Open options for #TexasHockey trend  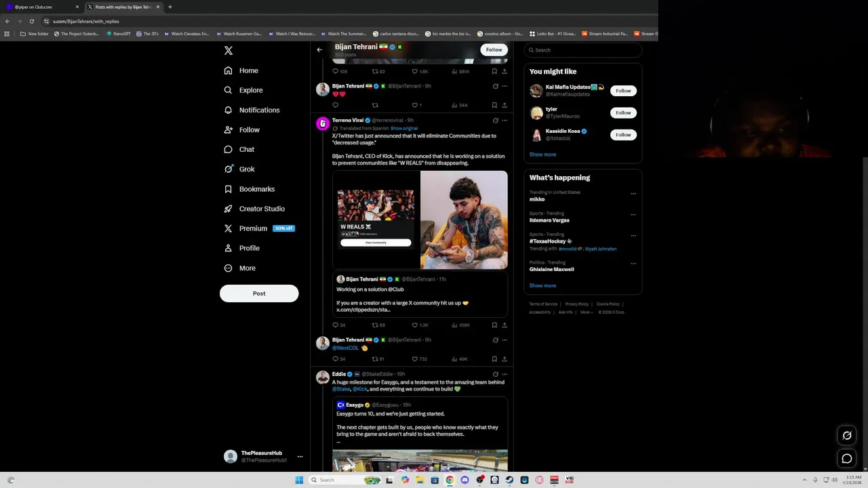[x=633, y=236]
